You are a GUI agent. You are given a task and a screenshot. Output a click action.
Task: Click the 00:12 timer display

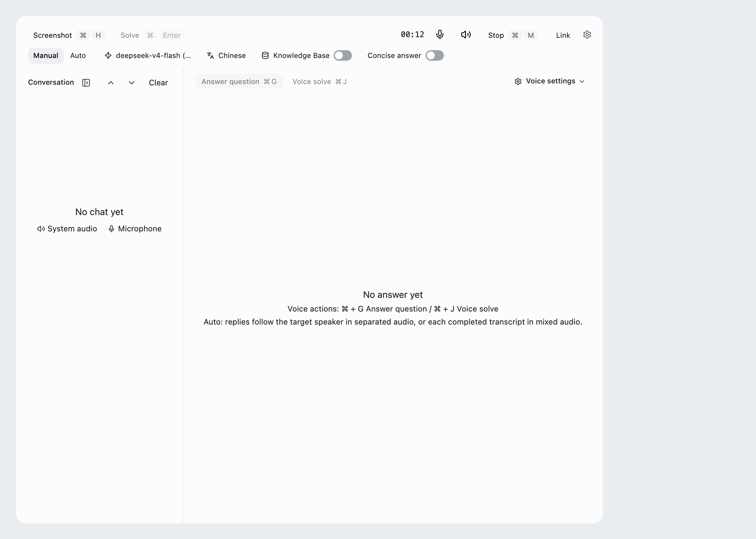(413, 35)
